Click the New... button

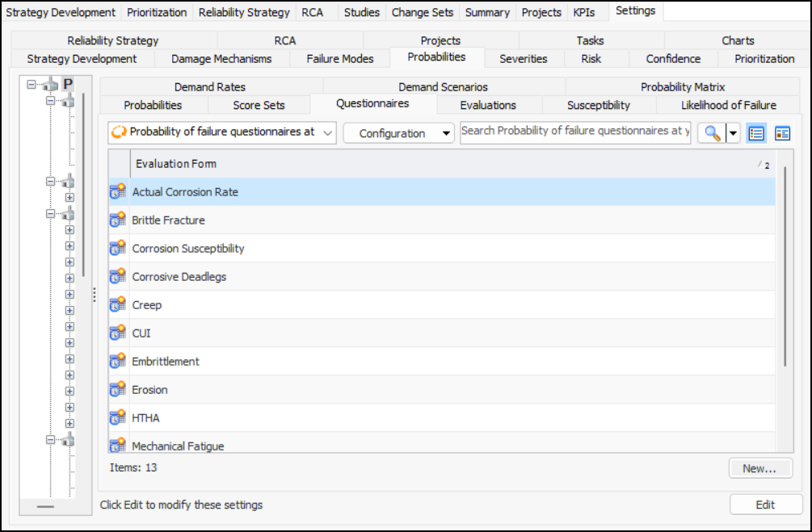click(x=759, y=468)
